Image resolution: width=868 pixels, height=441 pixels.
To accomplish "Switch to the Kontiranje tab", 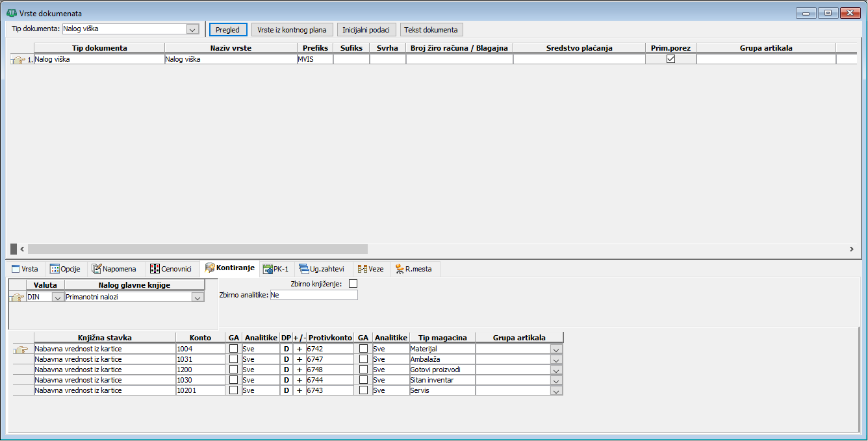I will point(231,269).
